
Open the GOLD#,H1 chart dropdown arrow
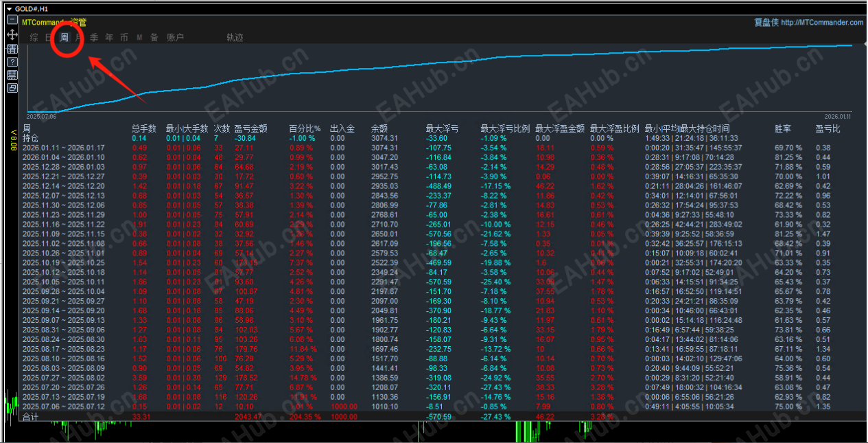tap(9, 8)
